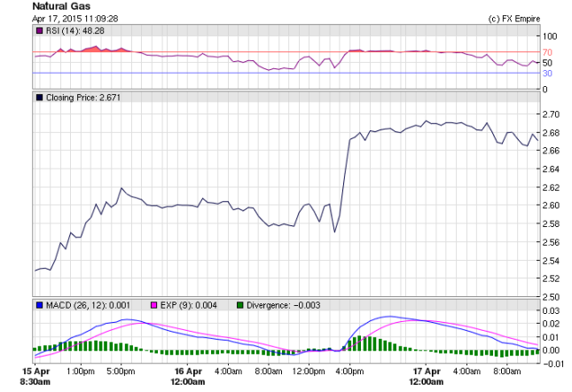Click the magenta EXP legend swatch

coord(154,305)
